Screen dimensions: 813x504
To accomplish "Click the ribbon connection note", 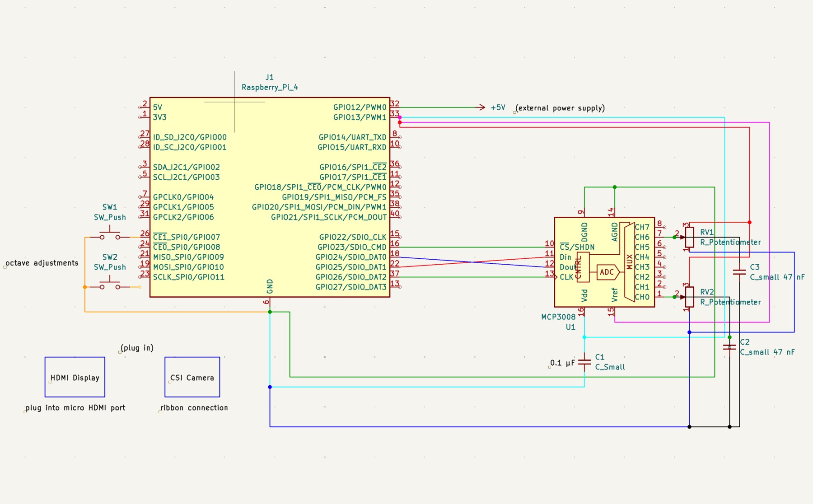I will 194,407.
